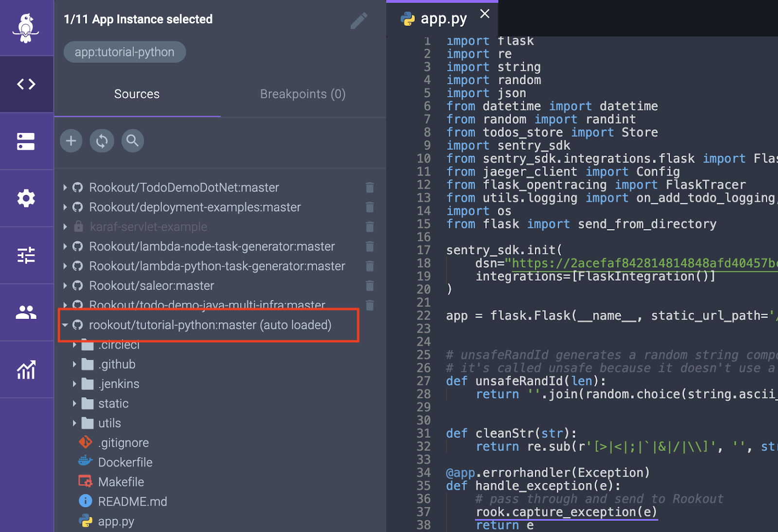Expand Rookout/saleor:master repository
The width and height of the screenshot is (778, 532).
pos(65,285)
